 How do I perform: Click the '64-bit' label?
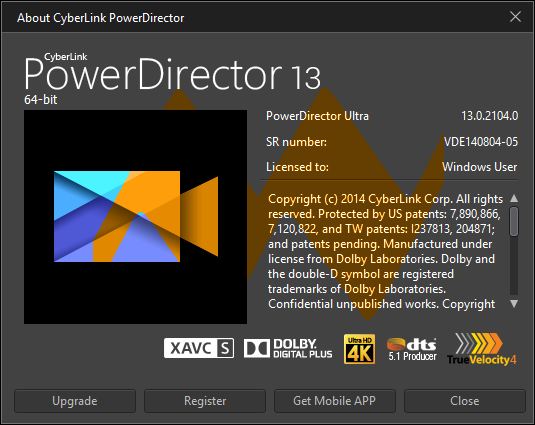tap(41, 100)
